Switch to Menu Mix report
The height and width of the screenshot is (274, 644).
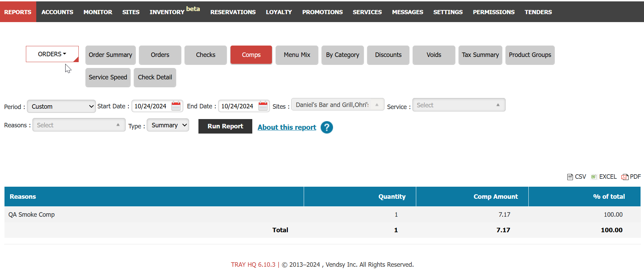click(x=297, y=55)
